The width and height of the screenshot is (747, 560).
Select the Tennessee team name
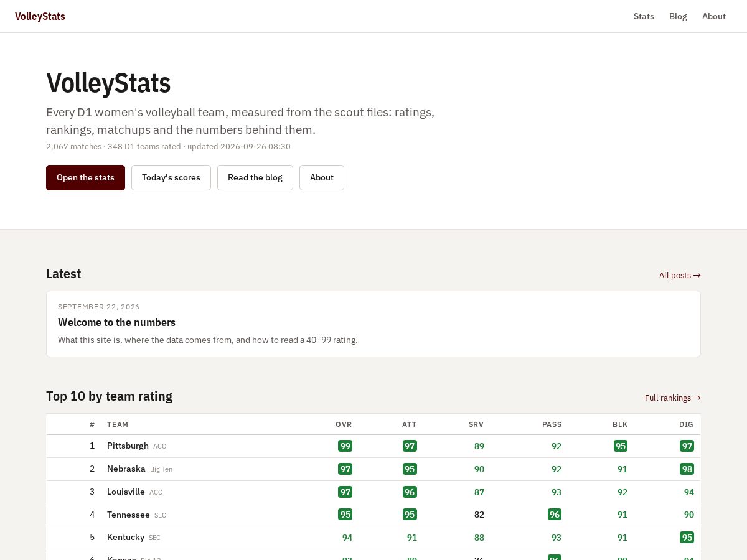(128, 515)
